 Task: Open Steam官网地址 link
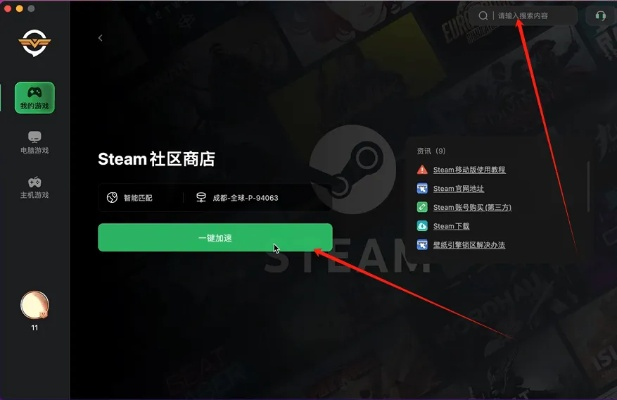[458, 188]
